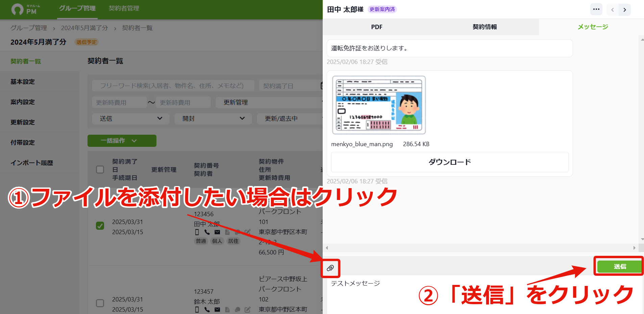Click the driver's license image thumbnail
644x314 pixels.
[x=379, y=105]
